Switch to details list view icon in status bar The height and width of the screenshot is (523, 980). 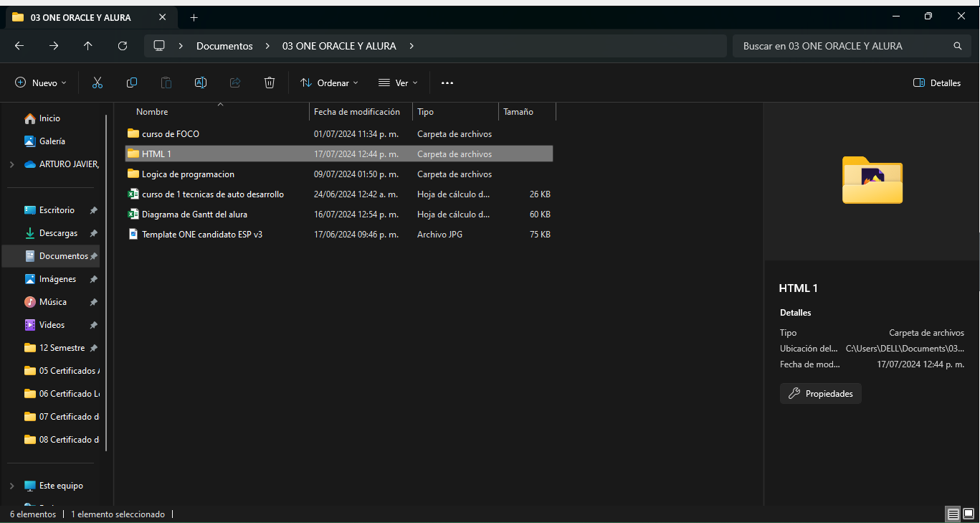click(x=953, y=514)
